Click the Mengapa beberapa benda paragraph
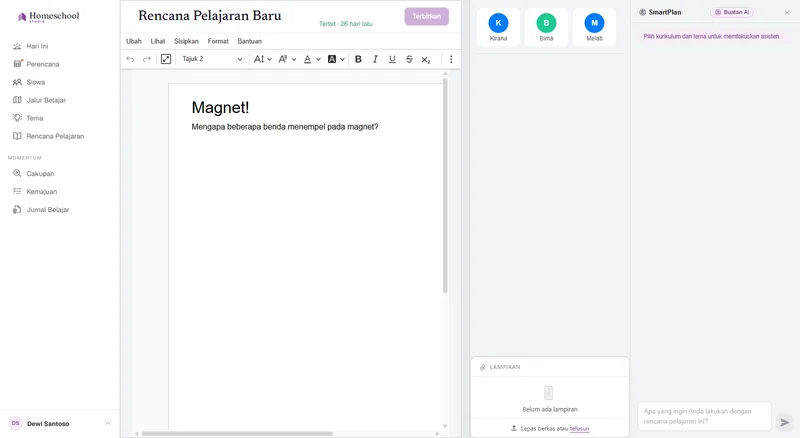This screenshot has width=800, height=438. pyautogui.click(x=285, y=127)
